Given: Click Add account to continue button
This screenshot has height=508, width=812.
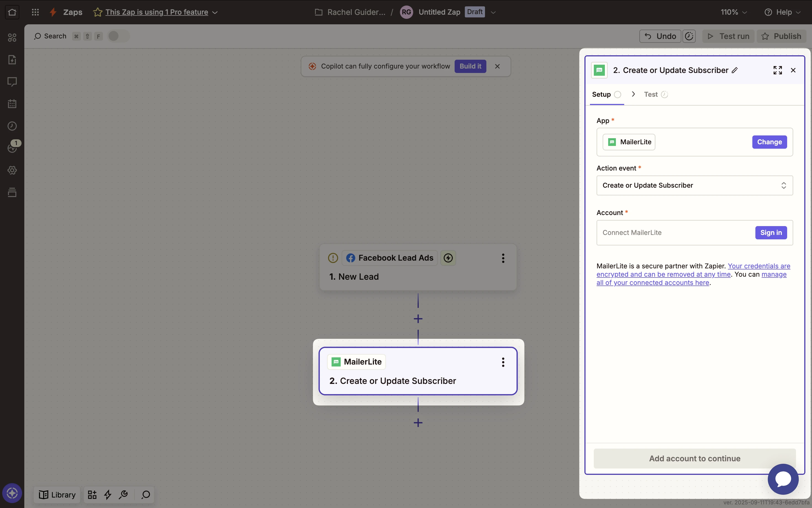Looking at the screenshot, I should click(695, 459).
